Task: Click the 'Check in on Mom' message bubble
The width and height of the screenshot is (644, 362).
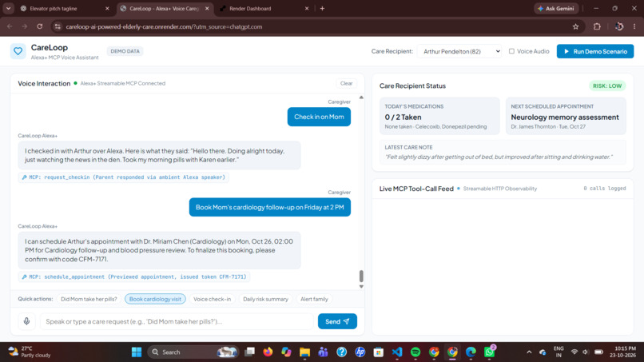Action: click(319, 117)
